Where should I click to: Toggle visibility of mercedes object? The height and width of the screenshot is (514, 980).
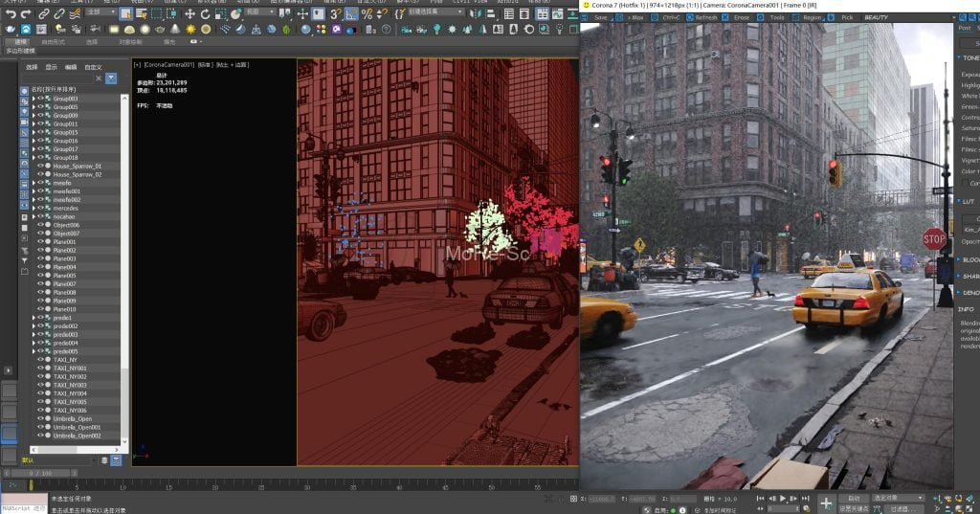pos(40,208)
